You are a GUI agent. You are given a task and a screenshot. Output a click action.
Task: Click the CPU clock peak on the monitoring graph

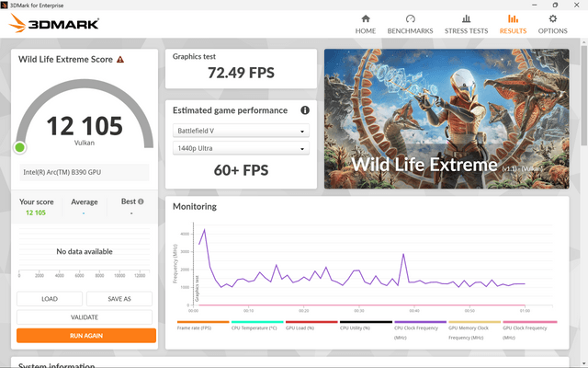tap(204, 229)
